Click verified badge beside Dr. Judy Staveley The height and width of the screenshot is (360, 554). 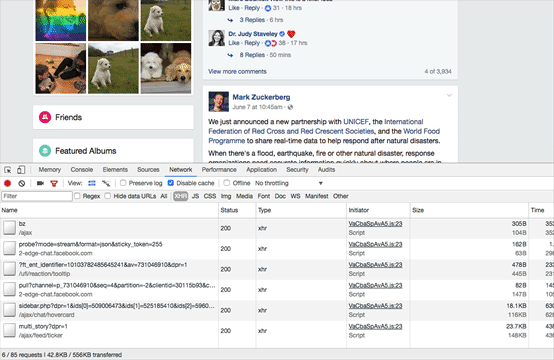(x=282, y=34)
